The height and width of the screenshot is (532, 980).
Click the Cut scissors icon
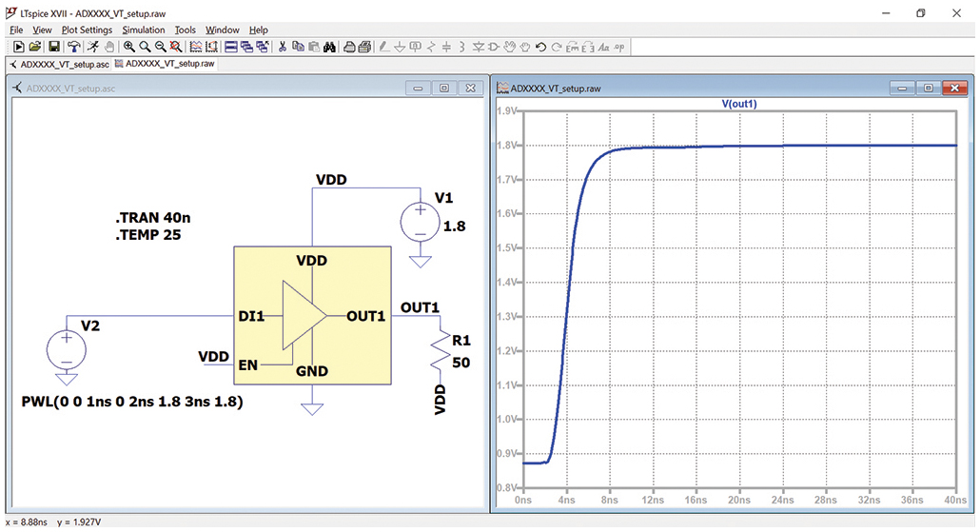[x=281, y=47]
